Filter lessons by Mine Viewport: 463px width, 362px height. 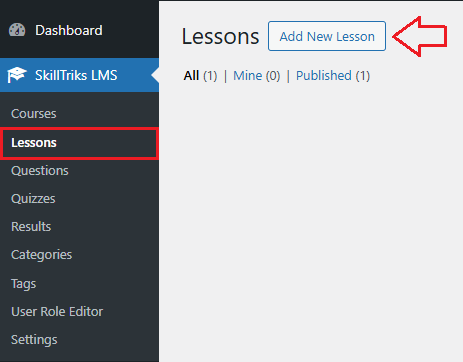[256, 76]
